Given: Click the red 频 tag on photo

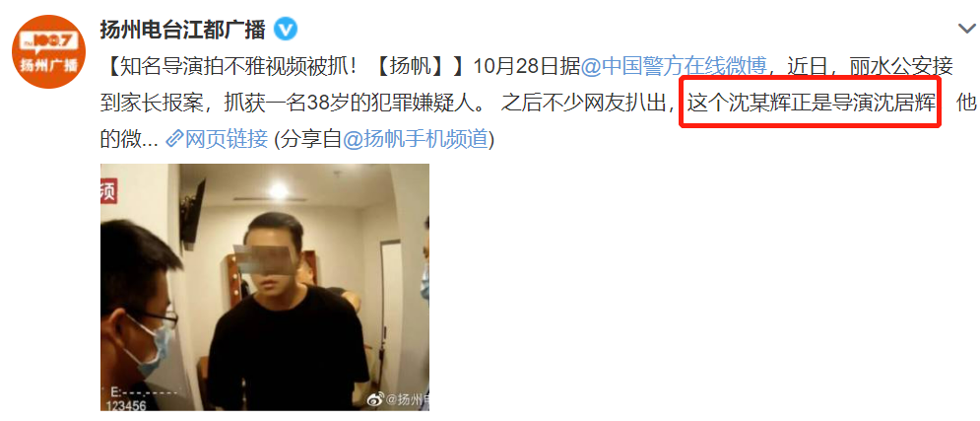Looking at the screenshot, I should tap(108, 191).
